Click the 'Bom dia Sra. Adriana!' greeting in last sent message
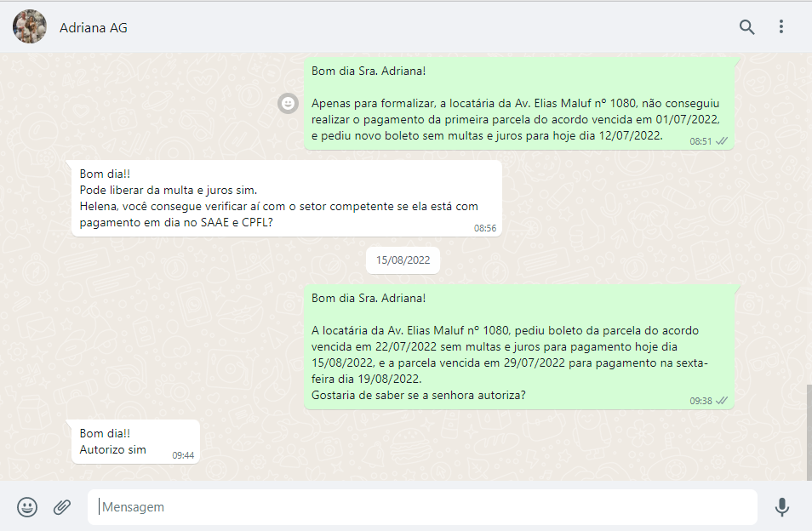The height and width of the screenshot is (531, 812). point(369,298)
